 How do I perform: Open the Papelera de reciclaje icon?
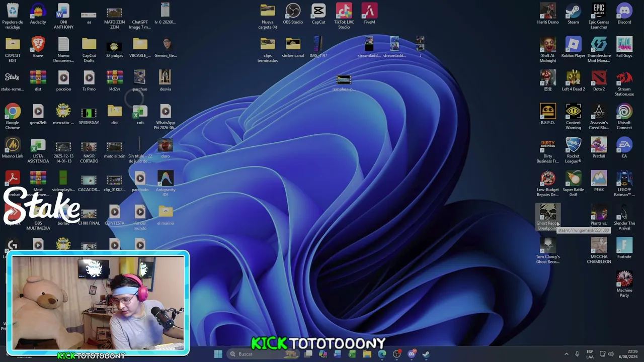pos(13,16)
